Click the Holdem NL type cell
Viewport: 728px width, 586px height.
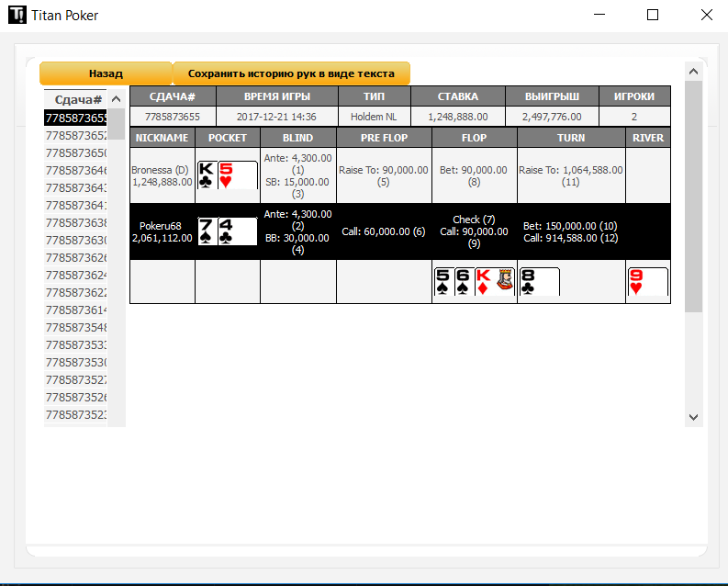click(374, 117)
